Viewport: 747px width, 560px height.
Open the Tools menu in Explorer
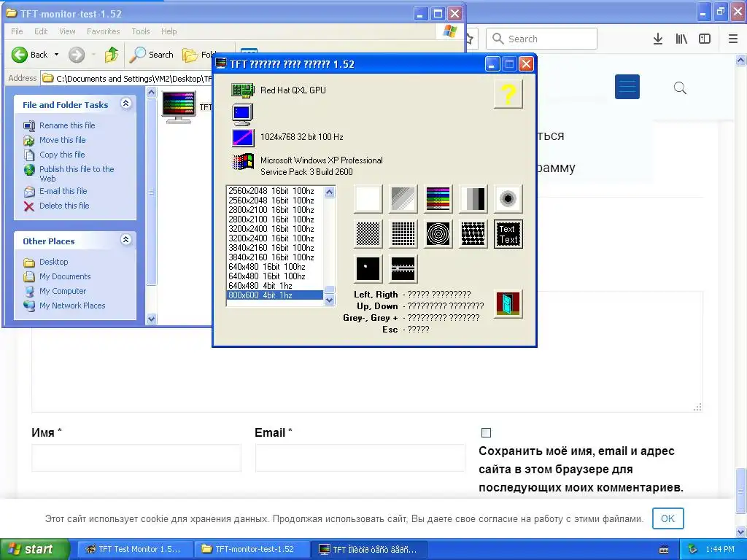pyautogui.click(x=141, y=31)
